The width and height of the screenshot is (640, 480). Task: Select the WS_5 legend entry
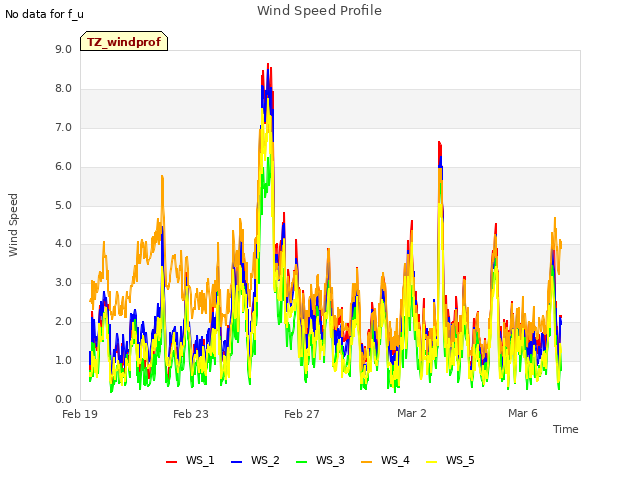pos(450,460)
